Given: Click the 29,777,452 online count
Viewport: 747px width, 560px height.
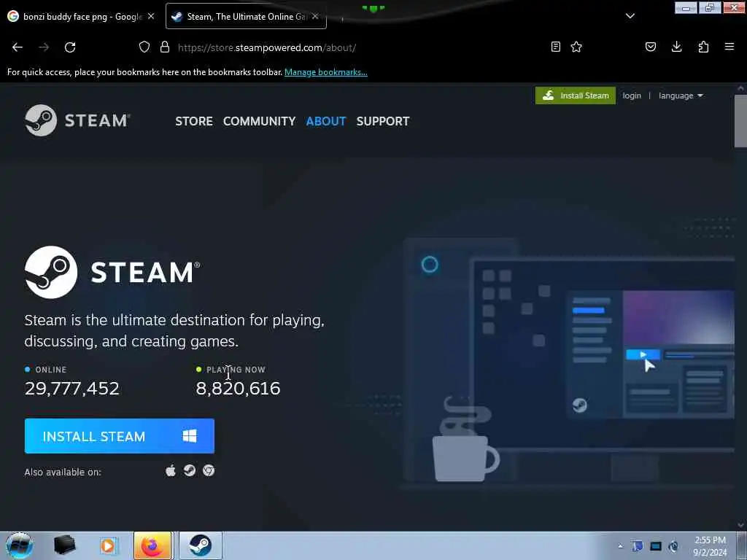Looking at the screenshot, I should click(72, 389).
